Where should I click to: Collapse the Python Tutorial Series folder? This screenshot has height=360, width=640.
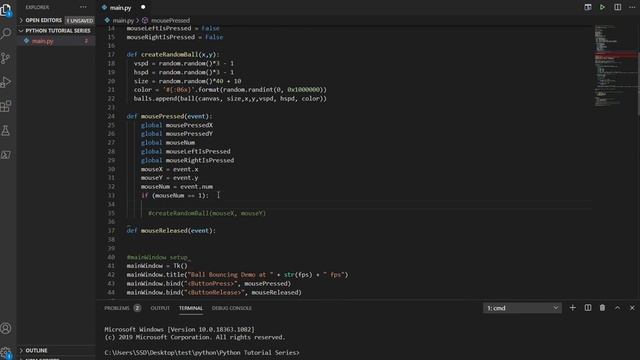tap(56, 31)
